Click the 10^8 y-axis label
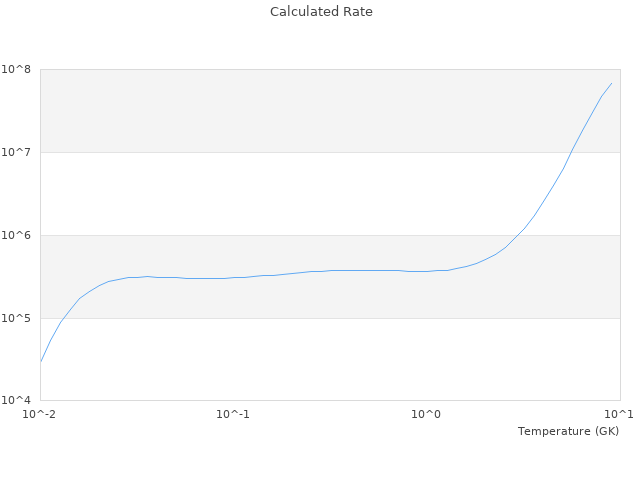The image size is (640, 480). click(x=17, y=70)
